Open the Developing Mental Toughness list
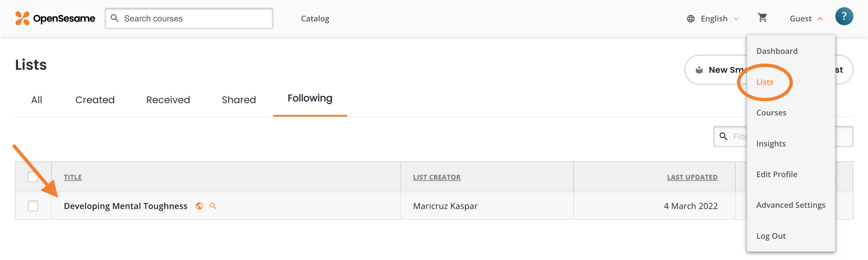The width and height of the screenshot is (868, 260). pos(125,206)
